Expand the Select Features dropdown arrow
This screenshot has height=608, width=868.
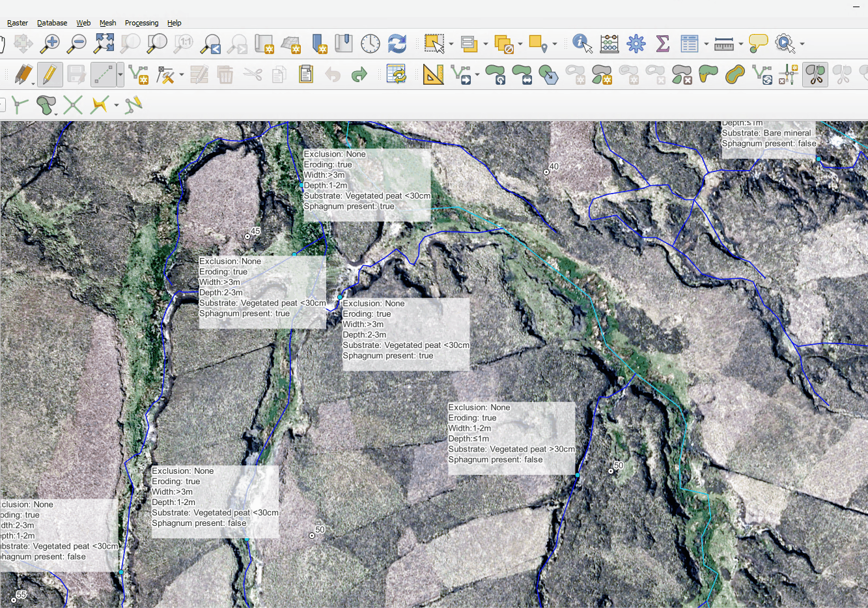[451, 44]
